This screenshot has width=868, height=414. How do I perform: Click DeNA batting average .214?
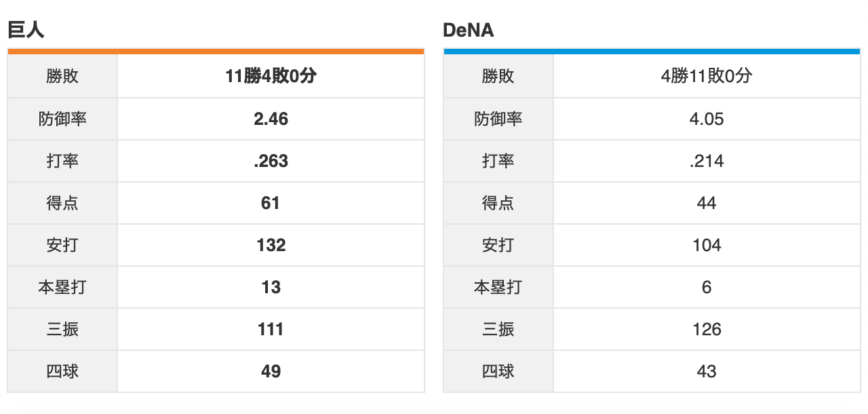tap(707, 161)
